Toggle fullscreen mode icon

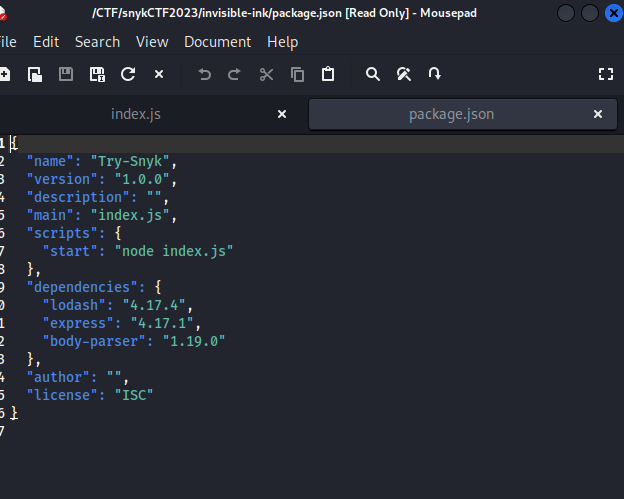tap(605, 74)
